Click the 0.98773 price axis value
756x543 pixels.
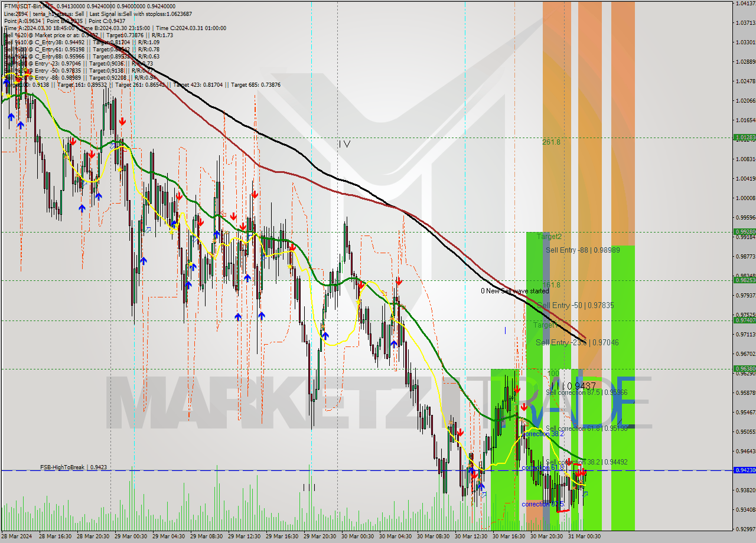coord(746,256)
